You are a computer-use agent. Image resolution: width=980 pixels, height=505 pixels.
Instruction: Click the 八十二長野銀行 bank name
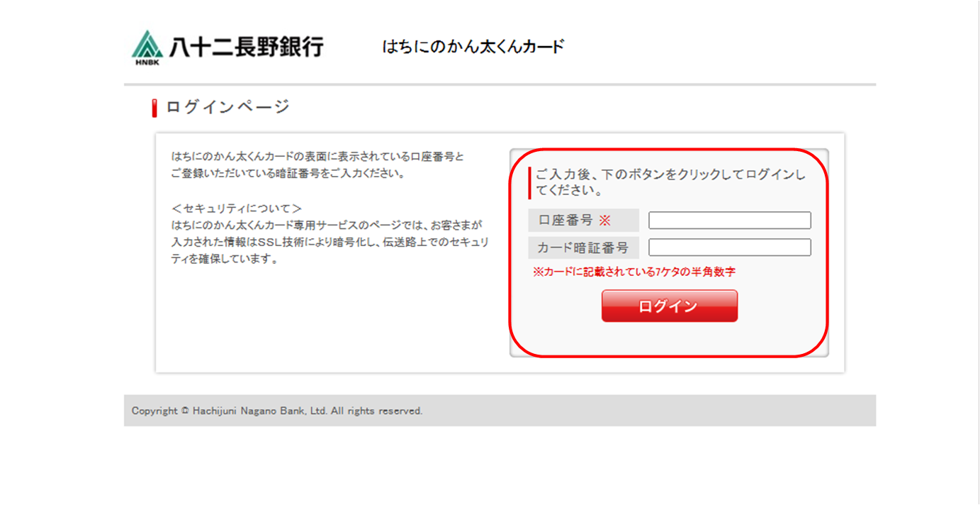(246, 47)
